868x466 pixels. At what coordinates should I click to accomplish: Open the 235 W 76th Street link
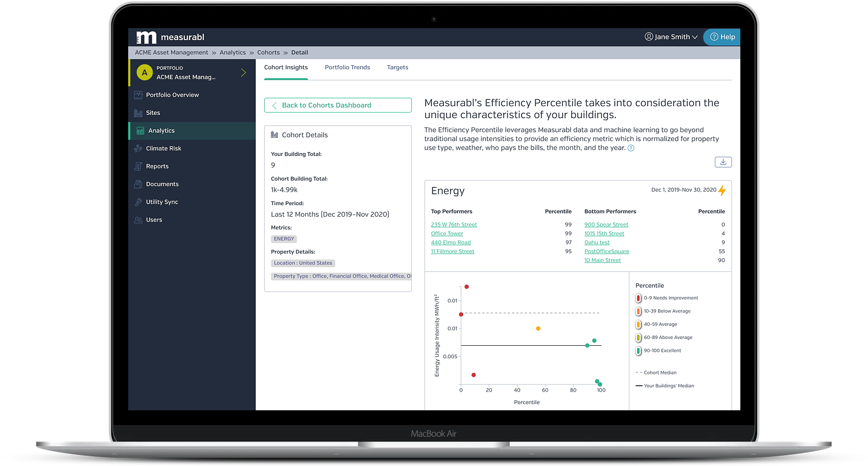click(x=454, y=225)
